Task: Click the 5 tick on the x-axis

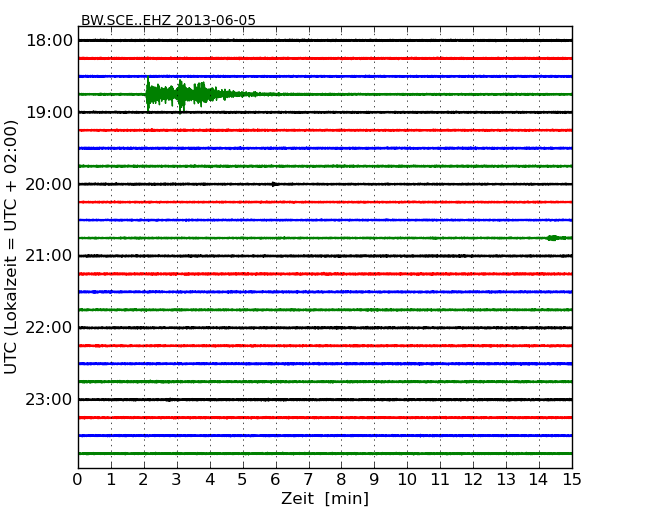Action: (x=243, y=479)
